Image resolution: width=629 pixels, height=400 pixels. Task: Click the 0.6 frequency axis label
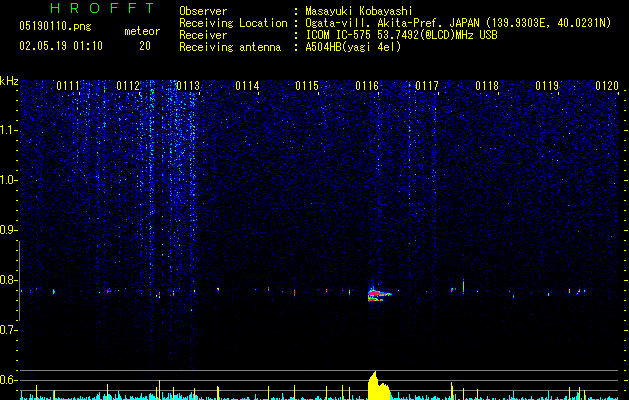[9, 380]
